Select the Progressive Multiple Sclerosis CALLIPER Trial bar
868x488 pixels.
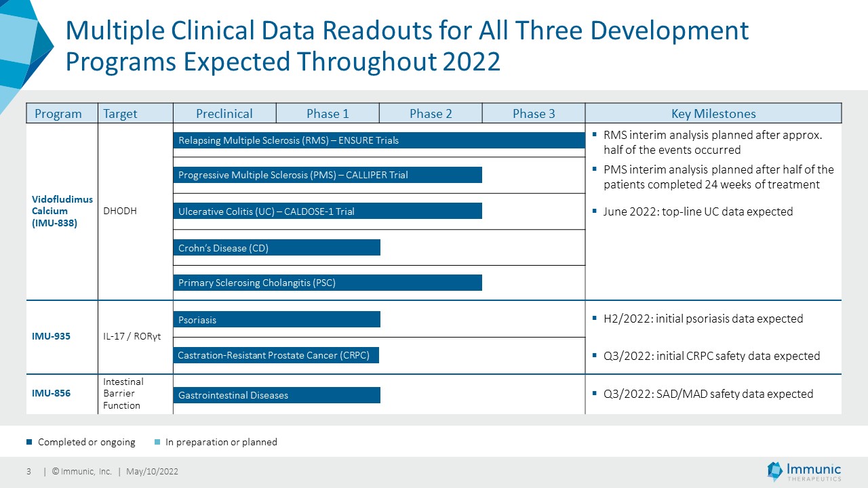[328, 175]
